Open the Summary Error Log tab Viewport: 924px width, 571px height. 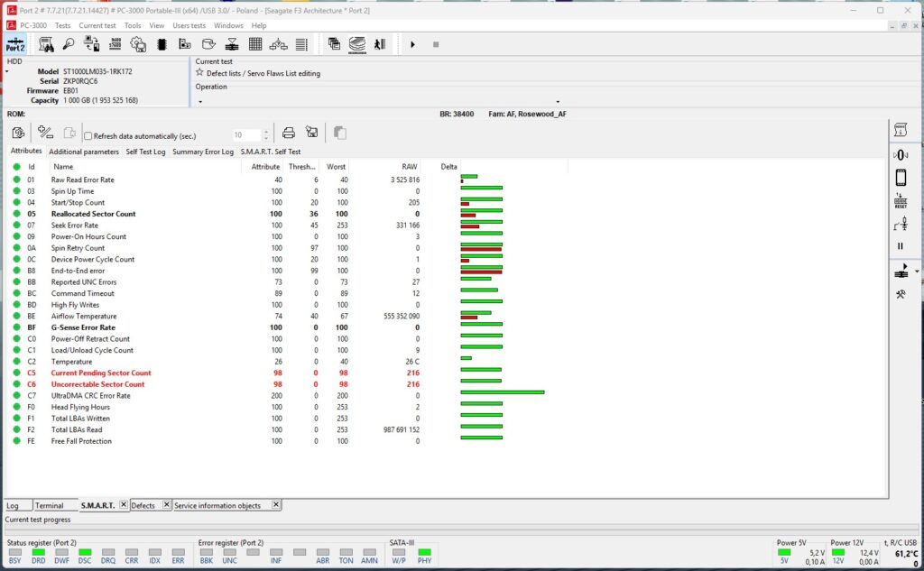coord(203,152)
